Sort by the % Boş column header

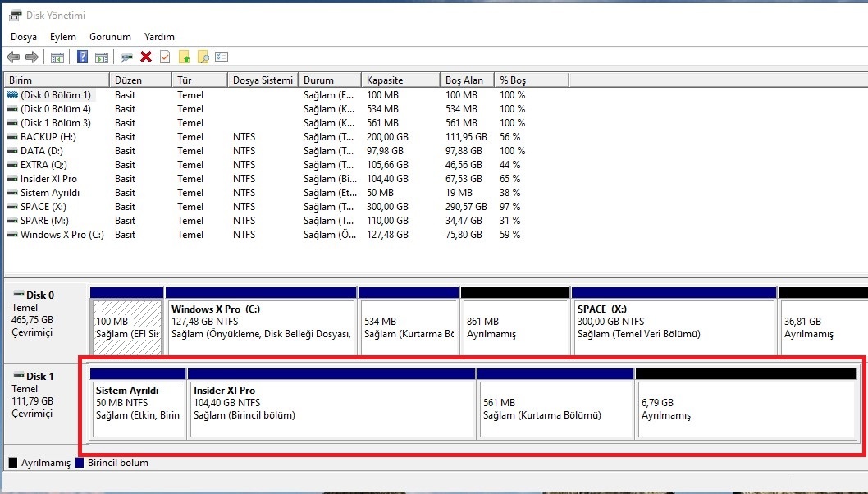(x=531, y=80)
